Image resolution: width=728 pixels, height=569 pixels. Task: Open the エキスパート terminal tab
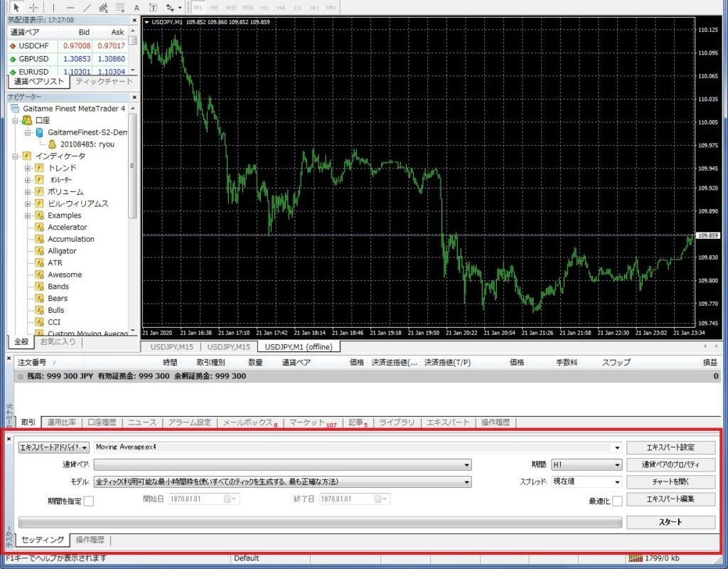448,422
